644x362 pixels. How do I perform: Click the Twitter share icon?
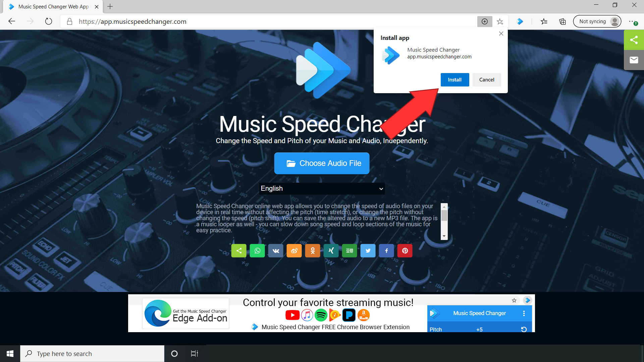click(368, 251)
